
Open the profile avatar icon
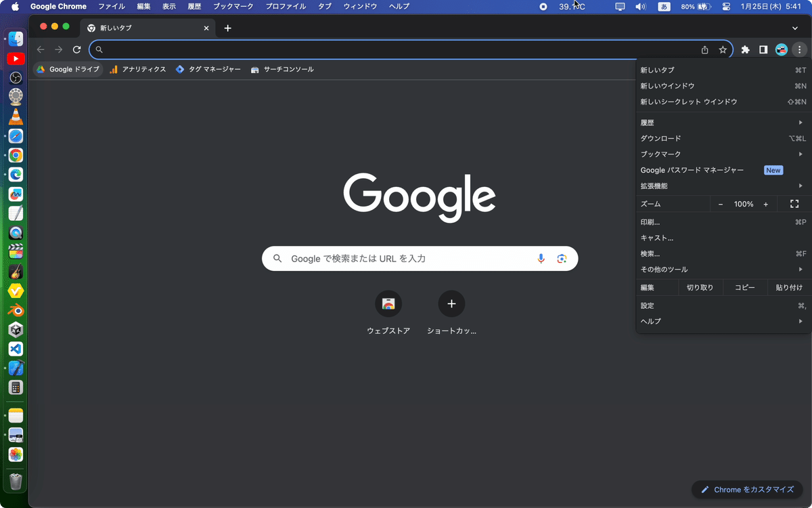coord(782,49)
